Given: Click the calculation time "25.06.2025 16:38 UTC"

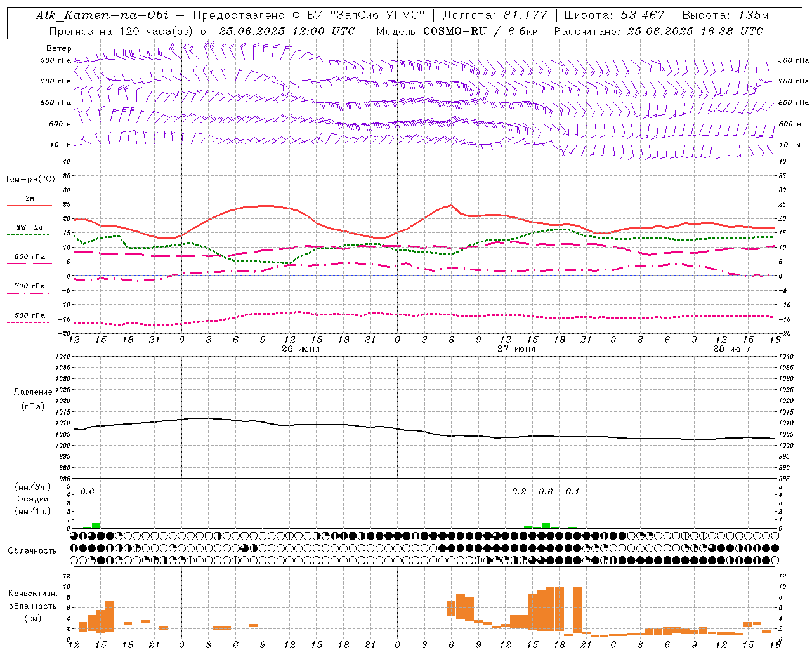Looking at the screenshot, I should [x=695, y=31].
